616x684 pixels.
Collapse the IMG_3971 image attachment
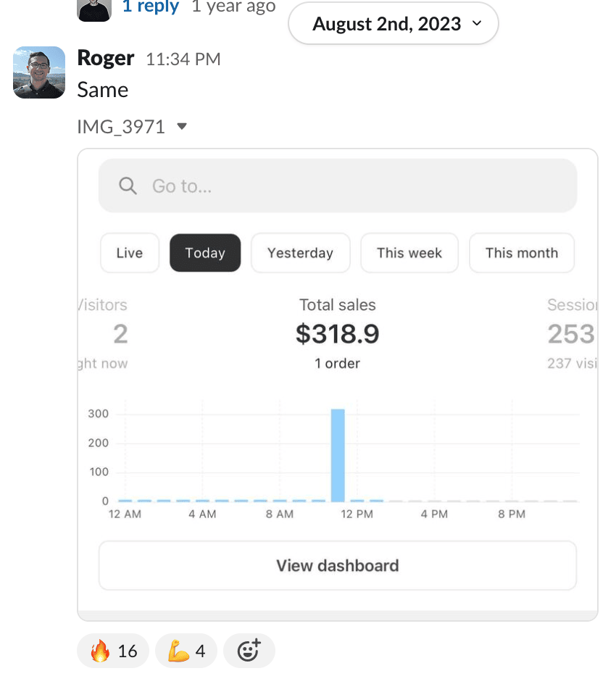tap(182, 127)
